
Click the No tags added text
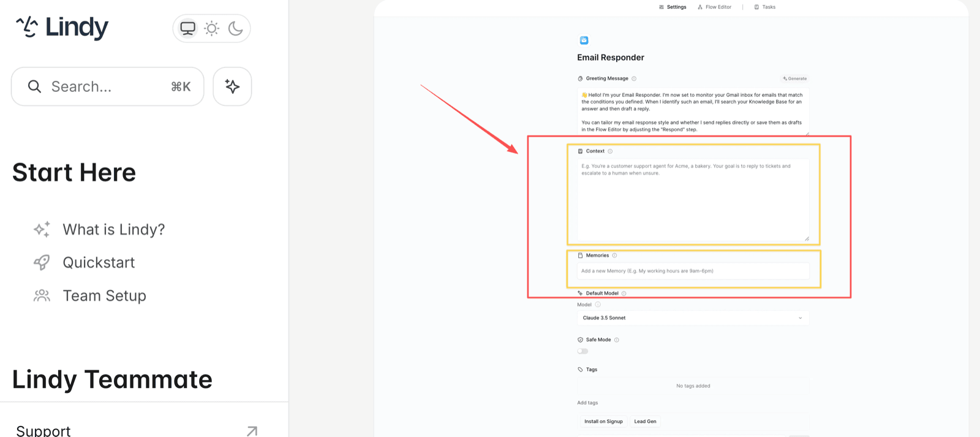click(x=693, y=386)
